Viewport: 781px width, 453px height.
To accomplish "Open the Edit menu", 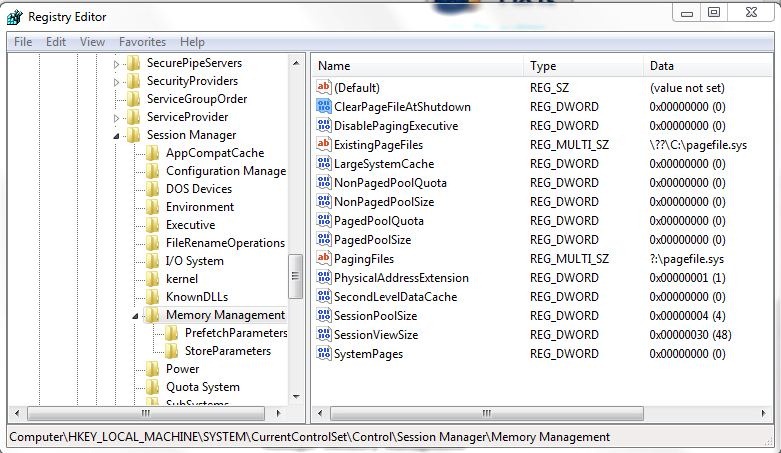I will coord(56,42).
